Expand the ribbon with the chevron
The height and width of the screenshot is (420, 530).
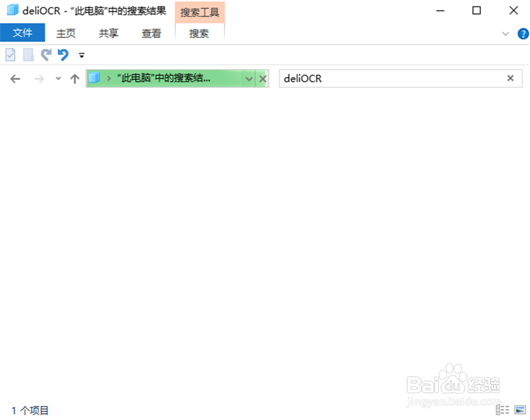point(505,33)
